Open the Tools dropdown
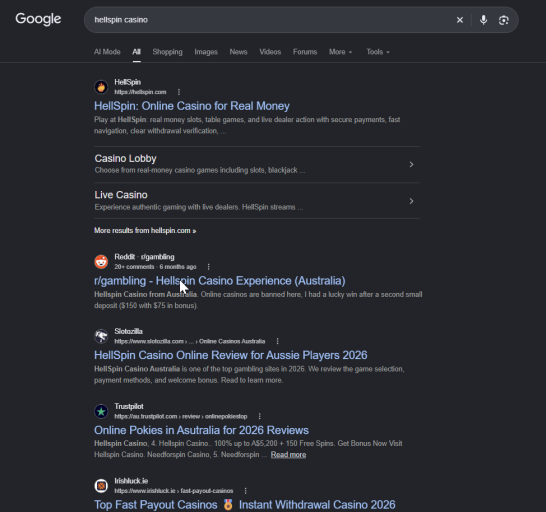This screenshot has height=512, width=546. pos(378,52)
